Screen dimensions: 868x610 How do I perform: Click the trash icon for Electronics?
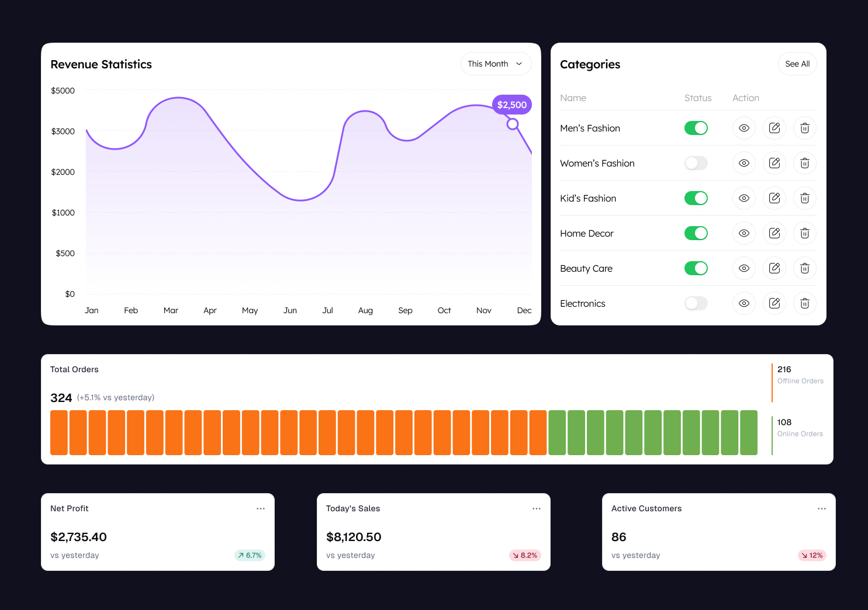click(804, 303)
